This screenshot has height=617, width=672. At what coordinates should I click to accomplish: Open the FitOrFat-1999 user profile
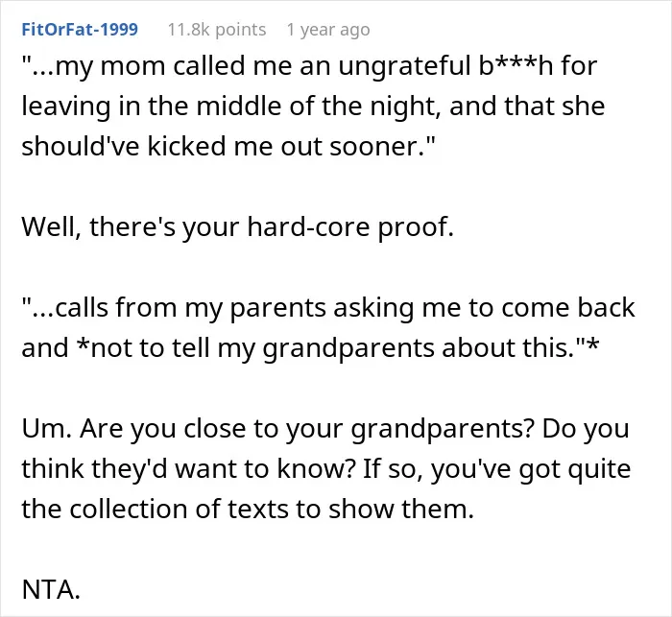click(x=80, y=30)
